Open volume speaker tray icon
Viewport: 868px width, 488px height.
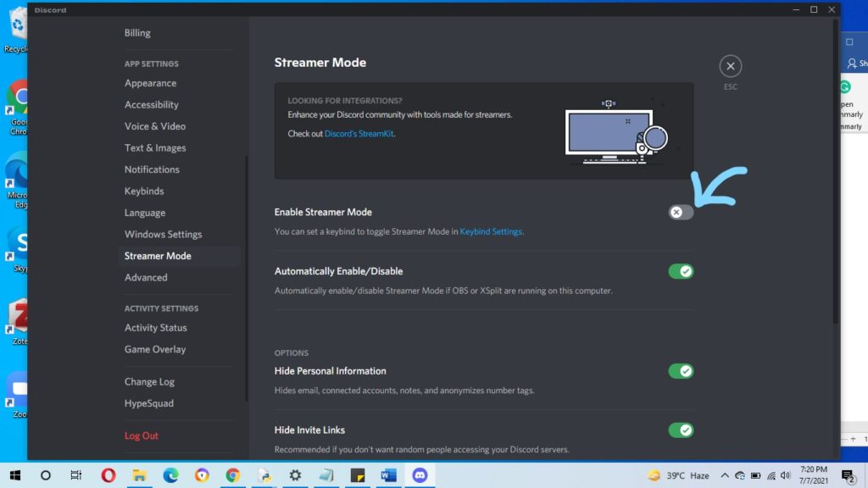785,476
